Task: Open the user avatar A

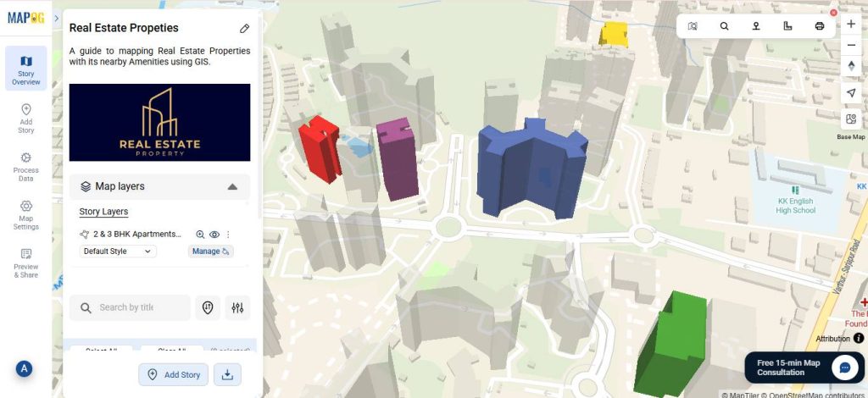Action: pyautogui.click(x=24, y=369)
